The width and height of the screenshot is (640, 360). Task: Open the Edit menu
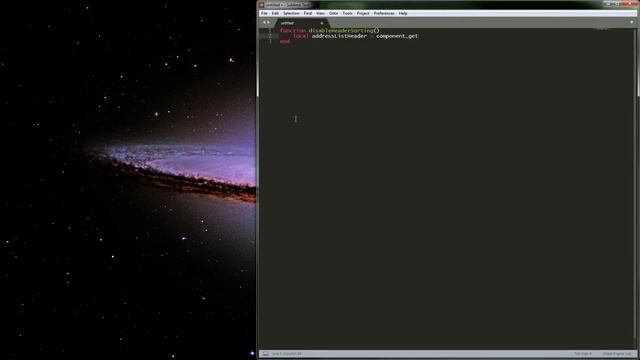coord(275,13)
